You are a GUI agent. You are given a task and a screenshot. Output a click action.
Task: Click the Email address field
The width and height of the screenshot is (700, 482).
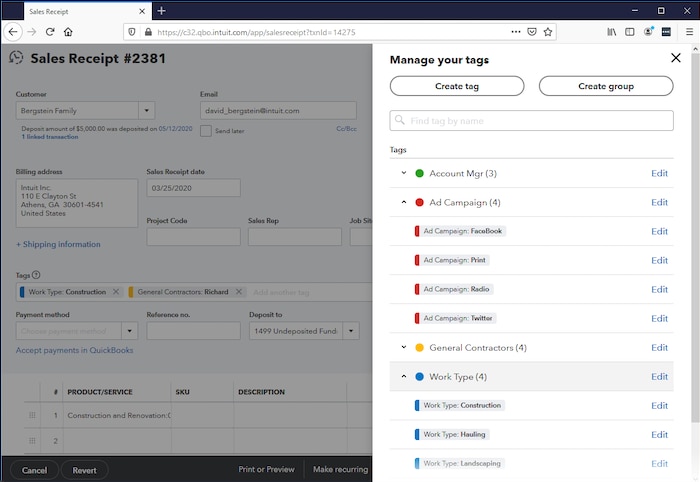pos(278,110)
